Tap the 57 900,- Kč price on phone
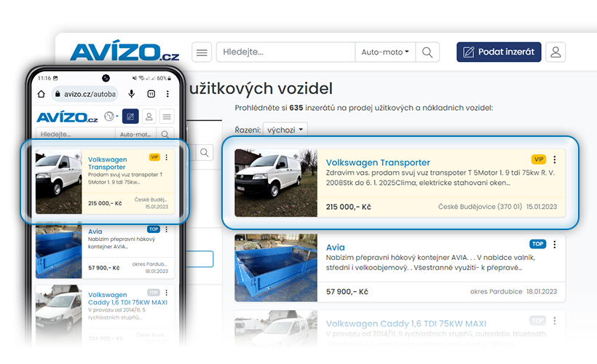Viewport: 597px width, 364px height. click(104, 268)
